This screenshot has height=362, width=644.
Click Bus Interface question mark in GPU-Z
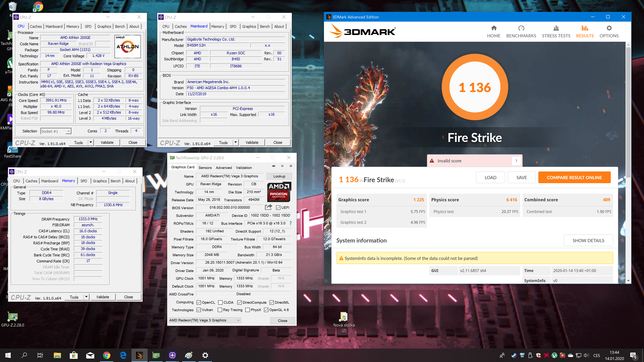pos(290,223)
